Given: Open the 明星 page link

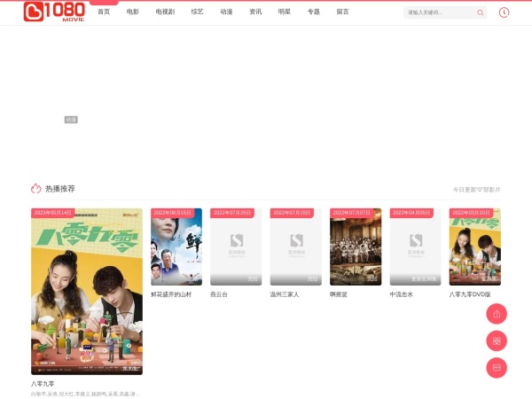Looking at the screenshot, I should click(284, 12).
